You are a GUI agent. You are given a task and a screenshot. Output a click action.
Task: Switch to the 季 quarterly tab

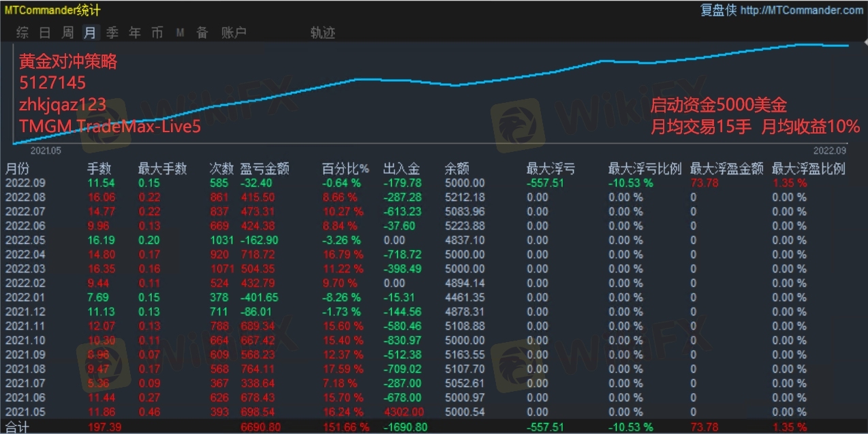112,33
